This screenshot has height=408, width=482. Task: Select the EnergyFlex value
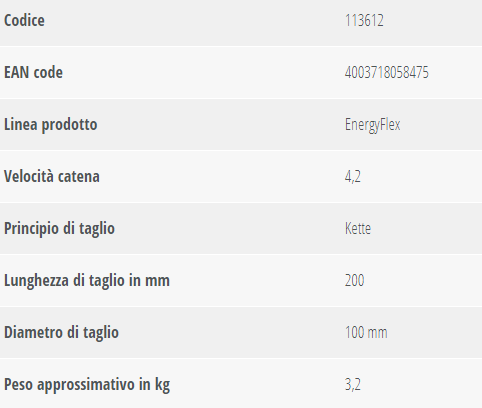[372, 125]
